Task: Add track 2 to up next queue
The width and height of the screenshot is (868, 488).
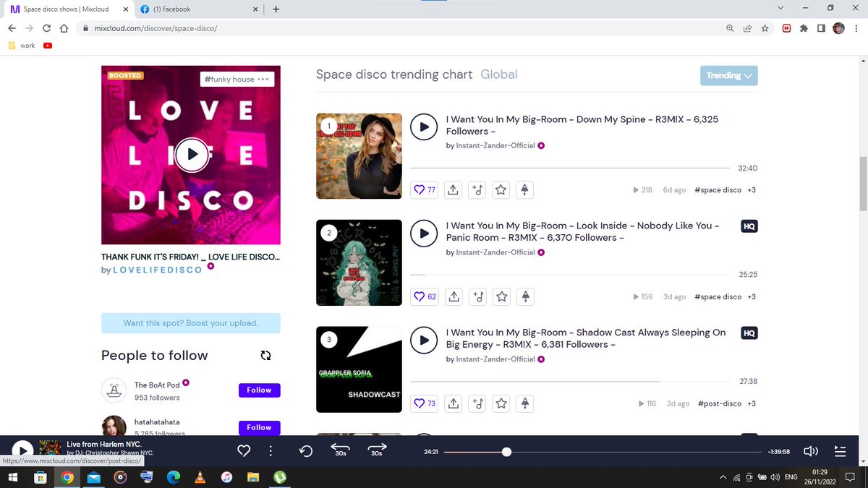Action: (477, 296)
